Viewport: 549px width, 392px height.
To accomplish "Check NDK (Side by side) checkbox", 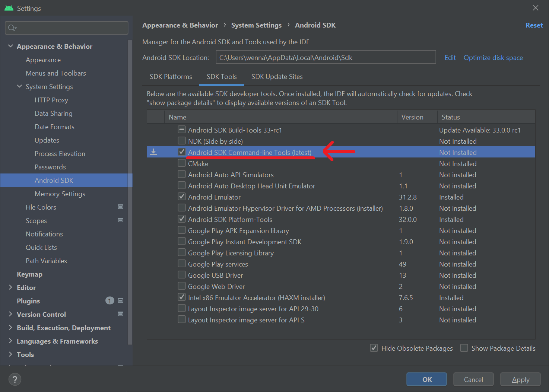I will (182, 141).
